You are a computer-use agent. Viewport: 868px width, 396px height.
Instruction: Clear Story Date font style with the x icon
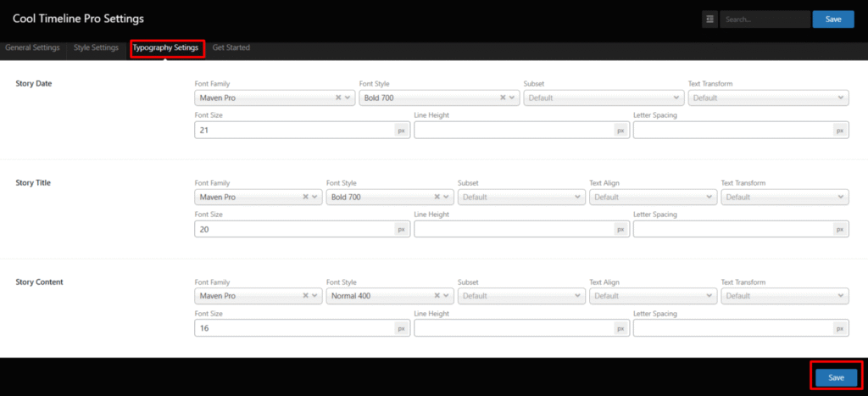(503, 98)
